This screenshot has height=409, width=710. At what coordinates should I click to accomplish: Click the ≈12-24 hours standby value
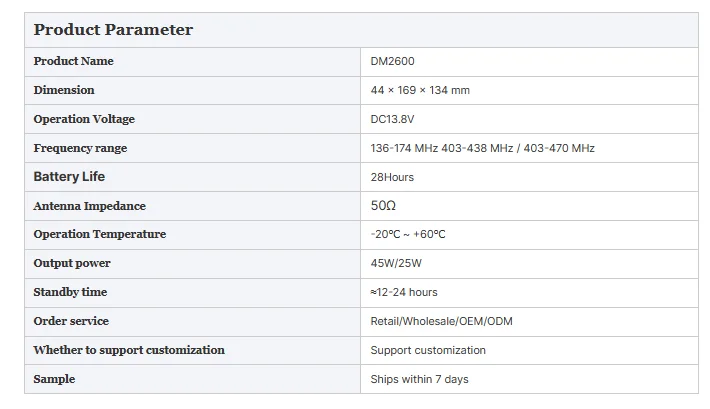coord(404,292)
